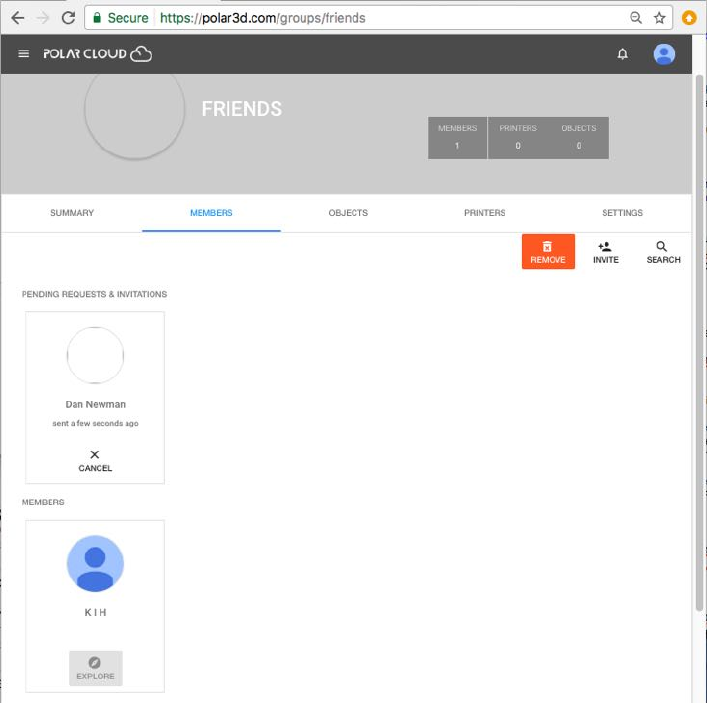Screen dimensions: 707x703
Task: Click the Friends group profile picture circle
Action: (x=134, y=116)
